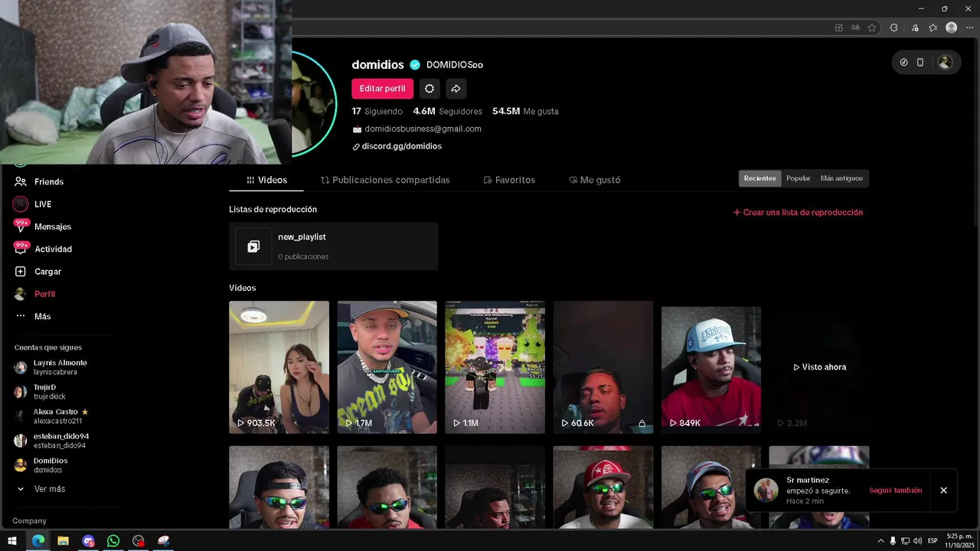Open the video with 903.5K views
Screen dimensions: 980x551
click(x=279, y=367)
